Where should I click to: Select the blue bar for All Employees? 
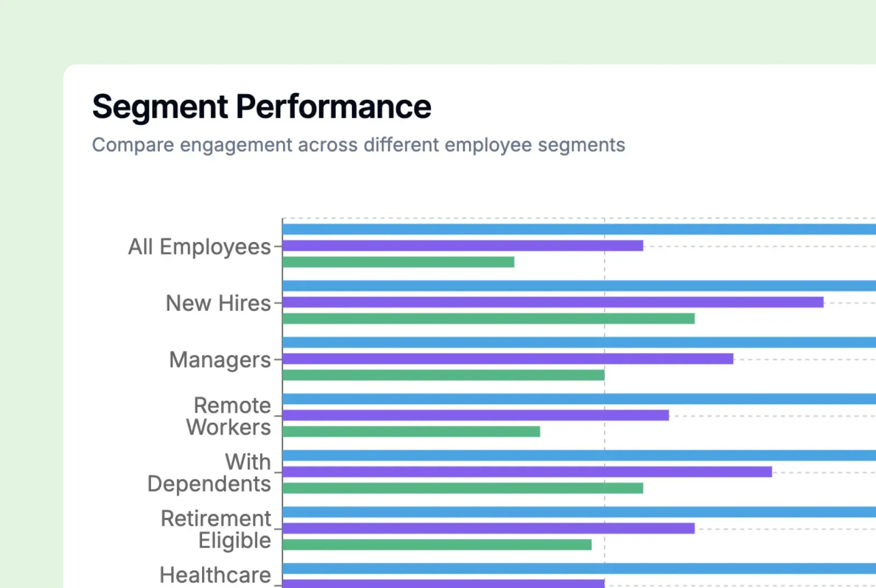pos(579,229)
